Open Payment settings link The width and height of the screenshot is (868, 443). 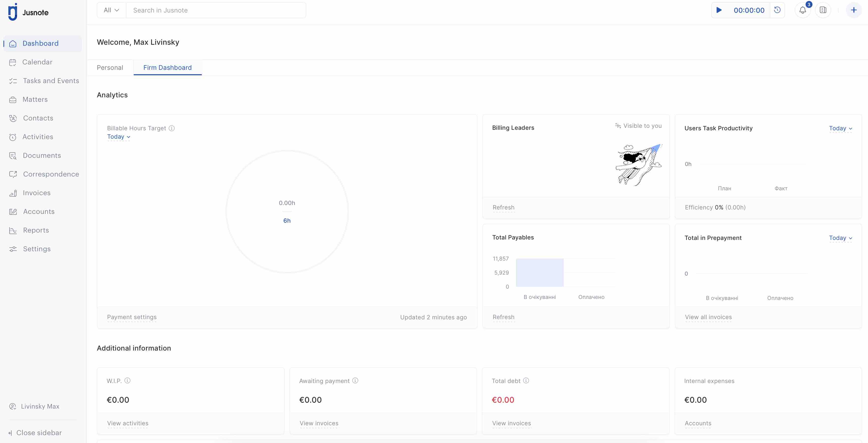tap(131, 317)
